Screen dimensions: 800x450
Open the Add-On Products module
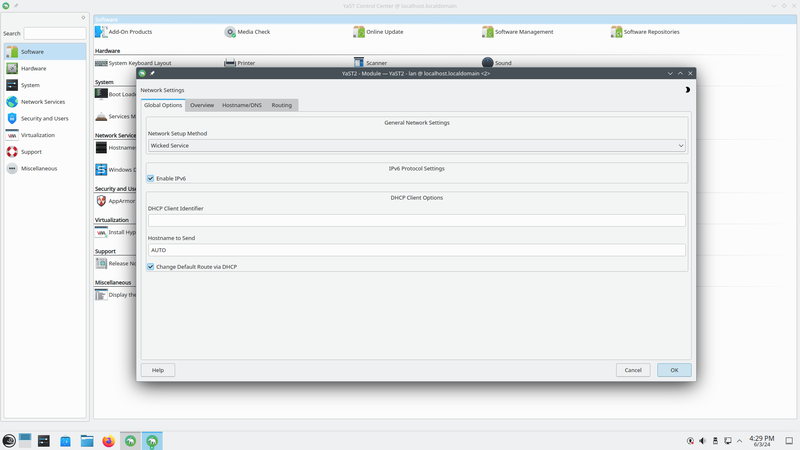click(x=130, y=32)
